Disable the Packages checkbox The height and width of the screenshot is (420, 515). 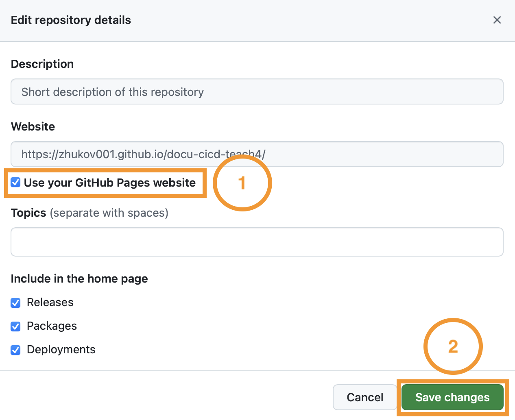pyautogui.click(x=16, y=326)
